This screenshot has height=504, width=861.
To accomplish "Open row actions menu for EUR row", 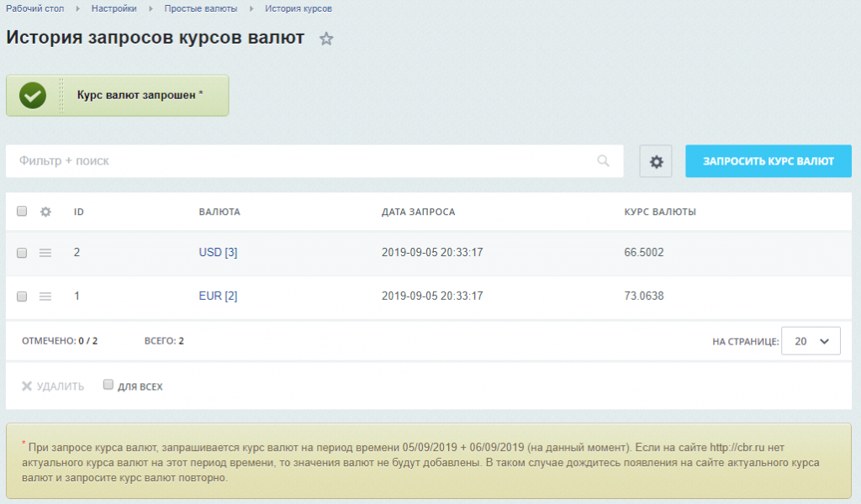I will [x=45, y=297].
